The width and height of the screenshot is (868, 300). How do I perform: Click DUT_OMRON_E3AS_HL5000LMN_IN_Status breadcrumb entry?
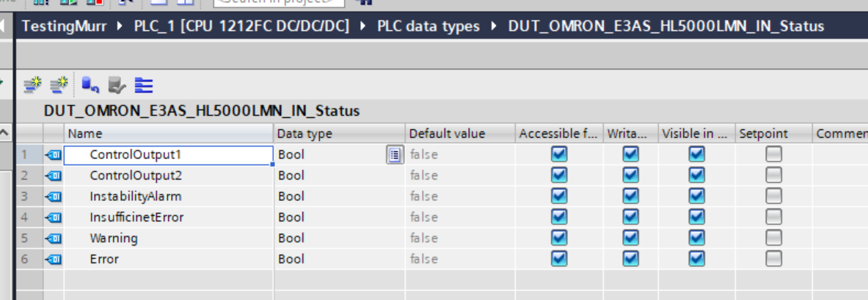pos(666,26)
